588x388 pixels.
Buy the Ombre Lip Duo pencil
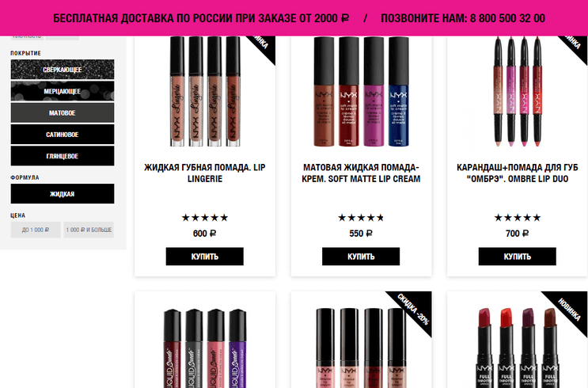[x=517, y=257]
